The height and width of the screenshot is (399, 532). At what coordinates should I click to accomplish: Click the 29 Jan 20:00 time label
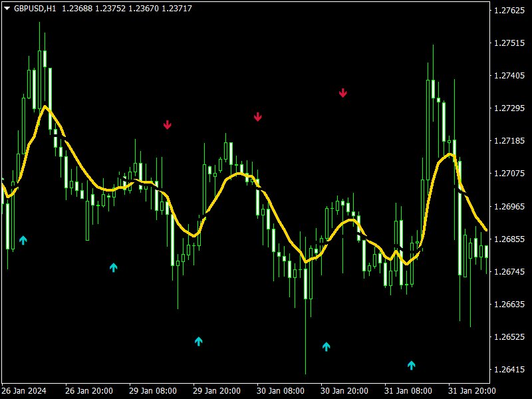coord(217,391)
